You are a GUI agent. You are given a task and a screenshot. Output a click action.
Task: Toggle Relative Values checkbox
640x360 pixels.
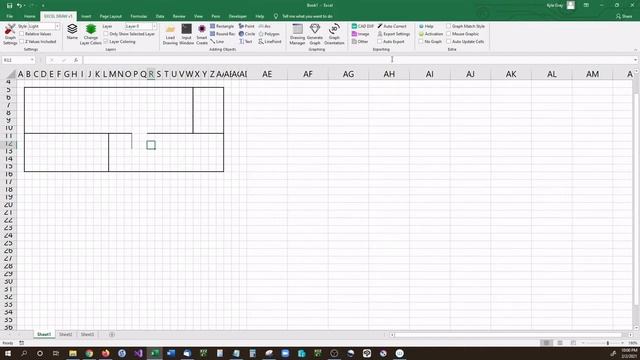click(22, 34)
